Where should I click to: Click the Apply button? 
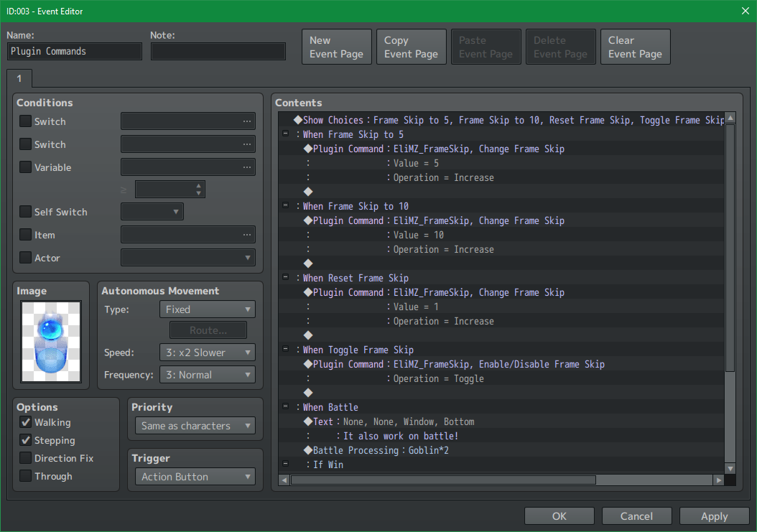714,516
